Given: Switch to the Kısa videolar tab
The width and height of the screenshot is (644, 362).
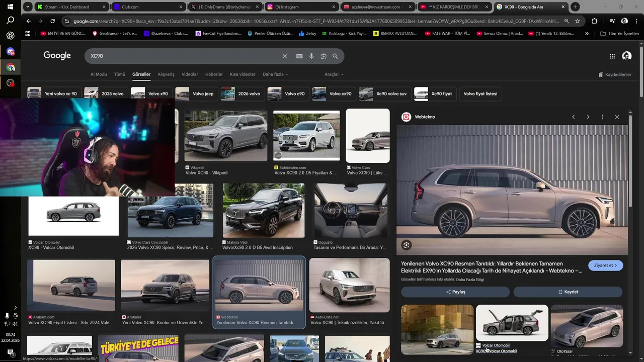Looking at the screenshot, I should click(243, 74).
